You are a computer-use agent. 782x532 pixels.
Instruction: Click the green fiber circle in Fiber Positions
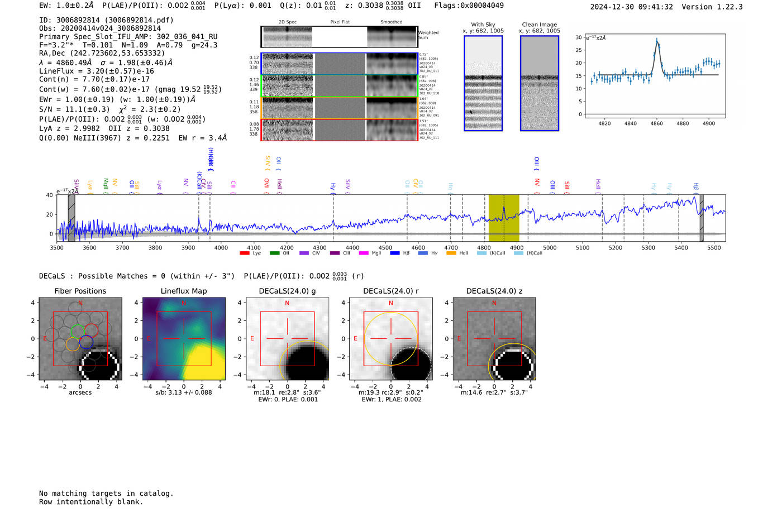78,331
